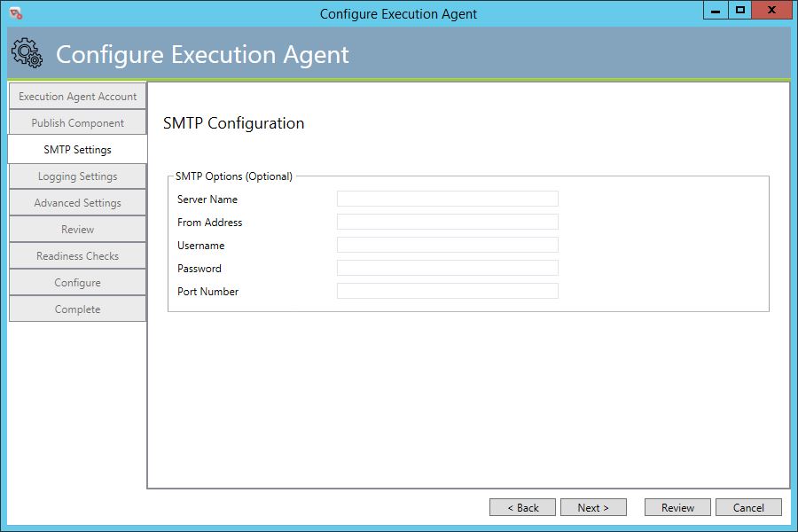Select the SMTP Settings step

(77, 149)
